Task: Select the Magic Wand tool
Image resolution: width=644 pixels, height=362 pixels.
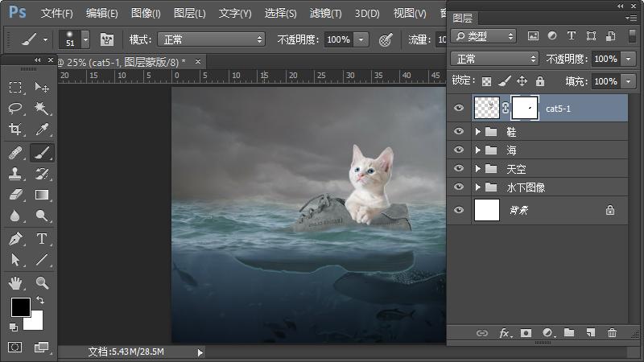Action: point(42,109)
